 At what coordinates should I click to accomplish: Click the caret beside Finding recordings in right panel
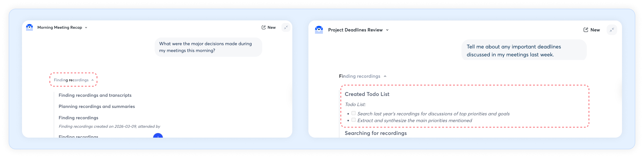pyautogui.click(x=385, y=76)
